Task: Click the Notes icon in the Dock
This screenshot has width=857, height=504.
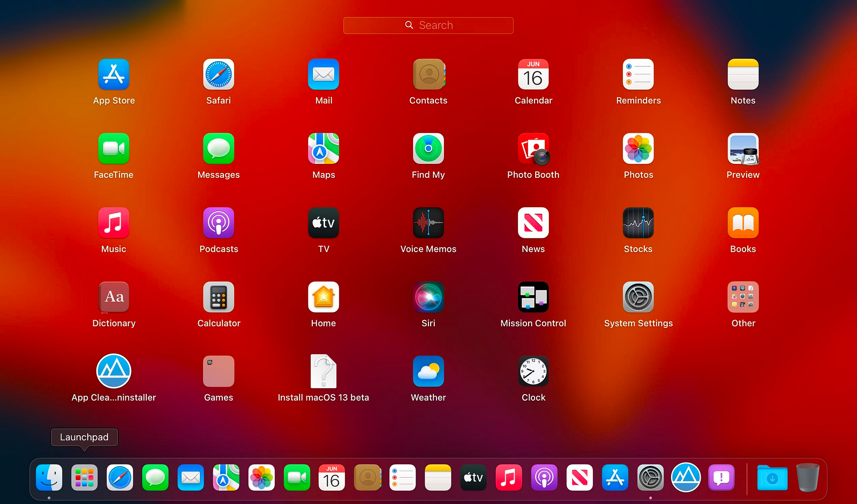Action: tap(438, 478)
